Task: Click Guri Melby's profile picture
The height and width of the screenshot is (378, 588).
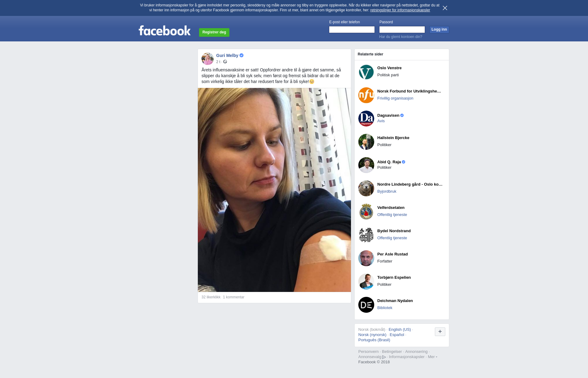Action: 208,59
